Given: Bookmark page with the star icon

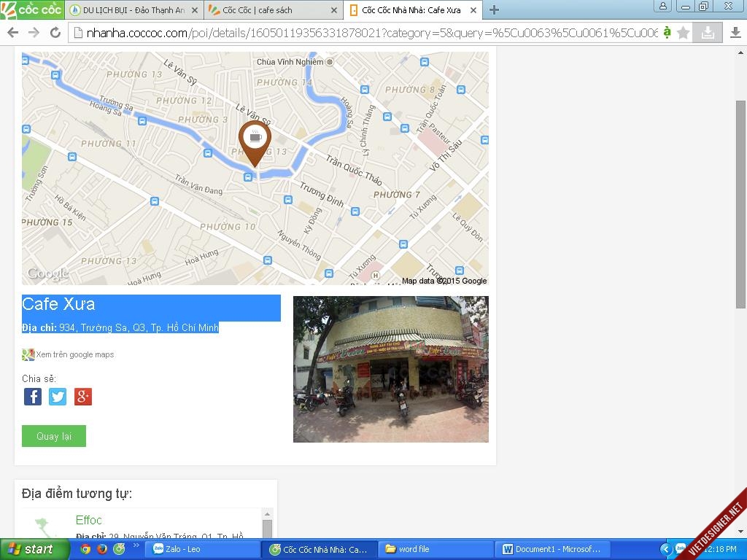Looking at the screenshot, I should click(x=683, y=32).
